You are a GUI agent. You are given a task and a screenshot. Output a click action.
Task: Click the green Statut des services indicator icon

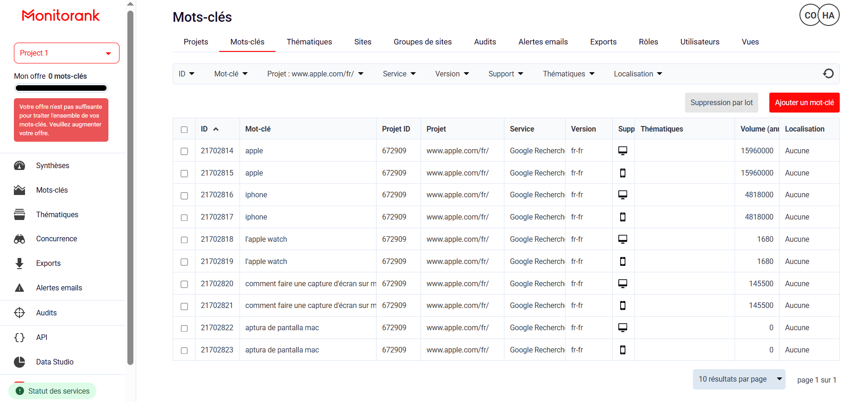click(x=20, y=391)
